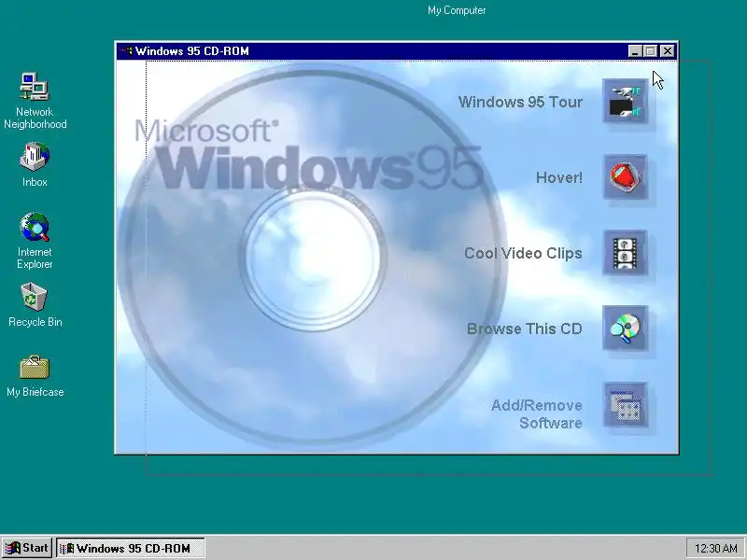Image resolution: width=747 pixels, height=560 pixels.
Task: Click the My Computer desktop label
Action: 457,10
